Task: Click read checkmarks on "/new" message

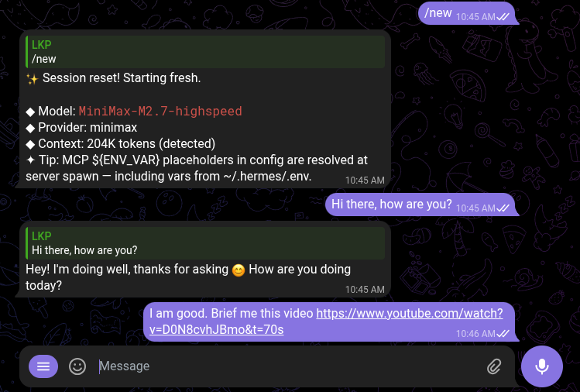Action: click(x=503, y=15)
